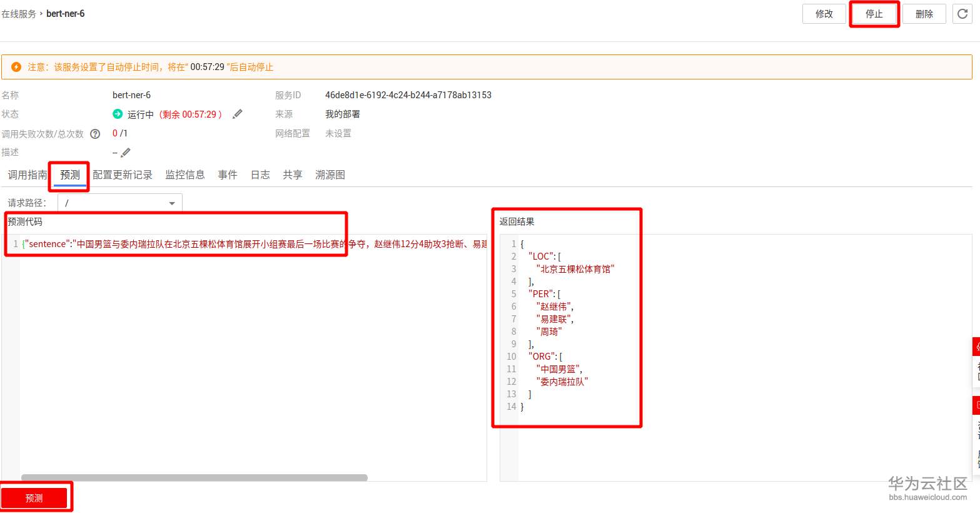Stop the service with the 停止 button
Screen dimensions: 980x513
(874, 14)
